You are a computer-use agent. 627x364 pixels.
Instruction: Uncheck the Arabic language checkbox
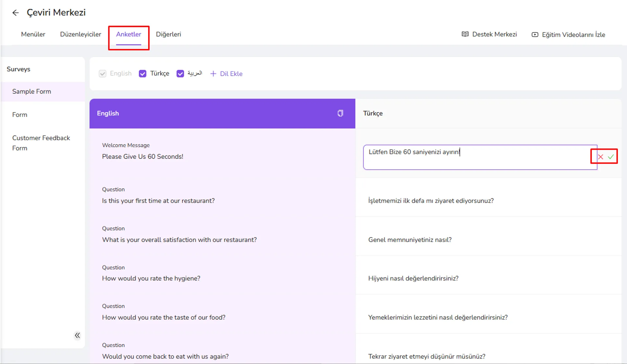point(180,74)
